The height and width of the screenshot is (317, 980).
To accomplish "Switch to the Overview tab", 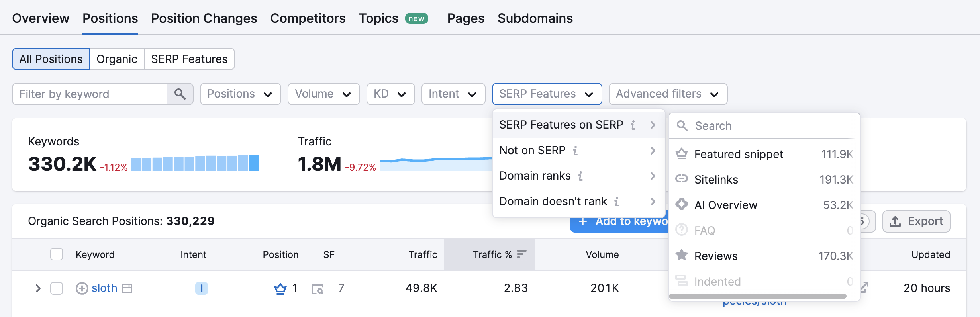I will click(41, 18).
